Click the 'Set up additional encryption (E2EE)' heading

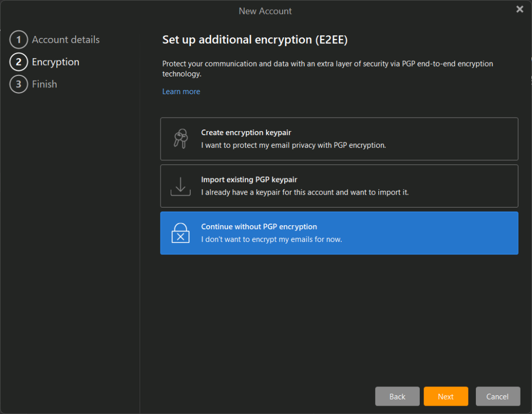(254, 40)
